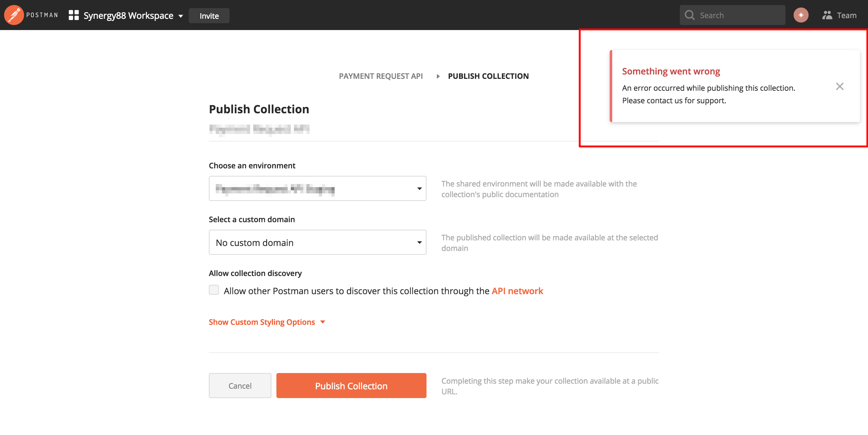Click the Search input field
868x435 pixels.
[734, 15]
